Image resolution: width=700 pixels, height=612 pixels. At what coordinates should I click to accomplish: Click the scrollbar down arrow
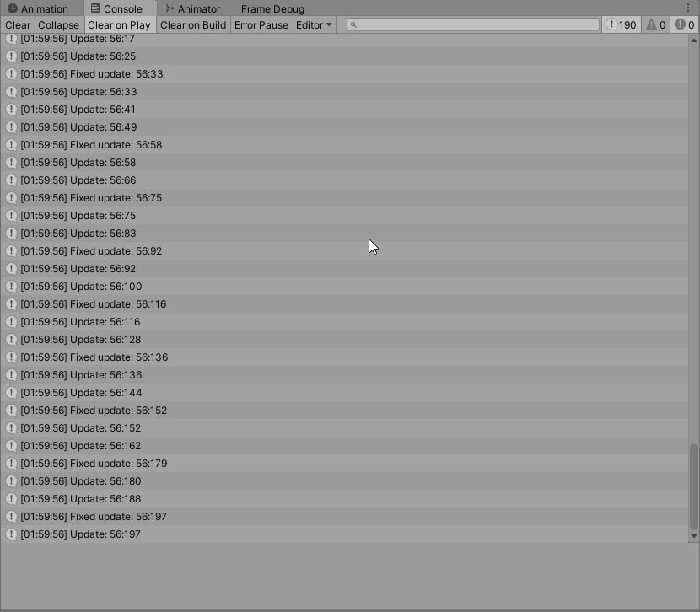pos(694,536)
